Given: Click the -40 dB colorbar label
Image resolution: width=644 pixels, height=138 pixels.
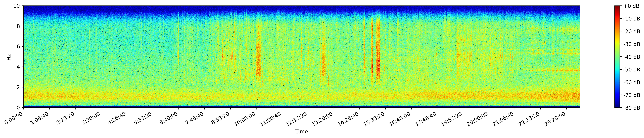Looking at the screenshot, I should click(x=632, y=57).
